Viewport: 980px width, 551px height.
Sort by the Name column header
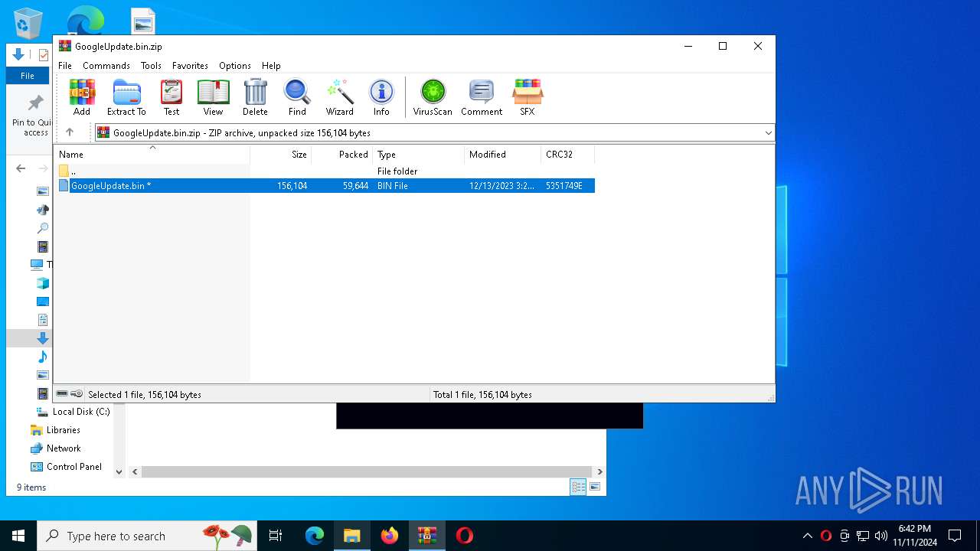[152, 155]
